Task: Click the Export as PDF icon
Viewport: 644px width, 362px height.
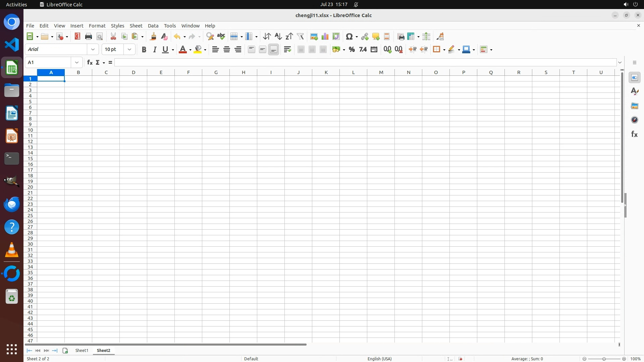Action: pos(77,37)
